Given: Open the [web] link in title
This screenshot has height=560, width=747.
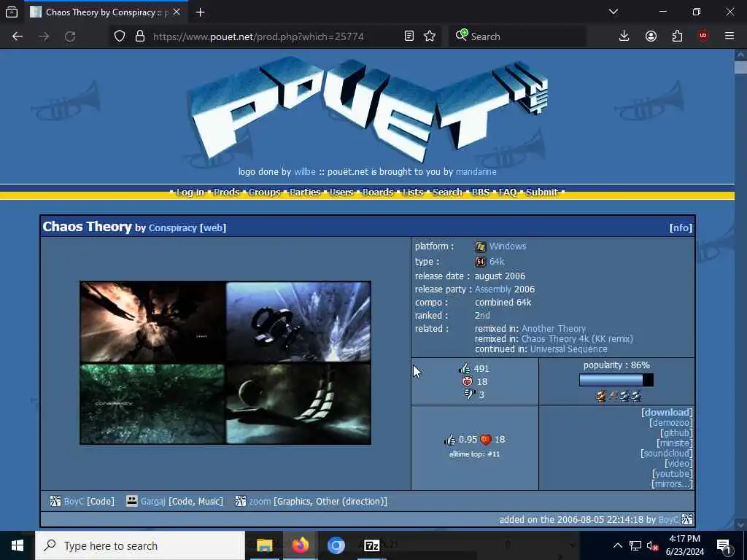Looking at the screenshot, I should tap(213, 228).
